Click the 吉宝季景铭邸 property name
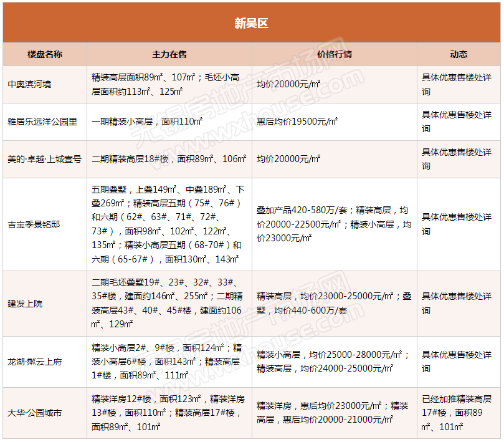504x442 pixels. pyautogui.click(x=34, y=224)
